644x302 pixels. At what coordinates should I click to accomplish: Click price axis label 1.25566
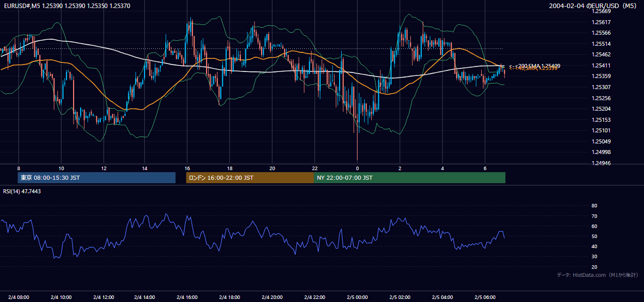pyautogui.click(x=601, y=33)
